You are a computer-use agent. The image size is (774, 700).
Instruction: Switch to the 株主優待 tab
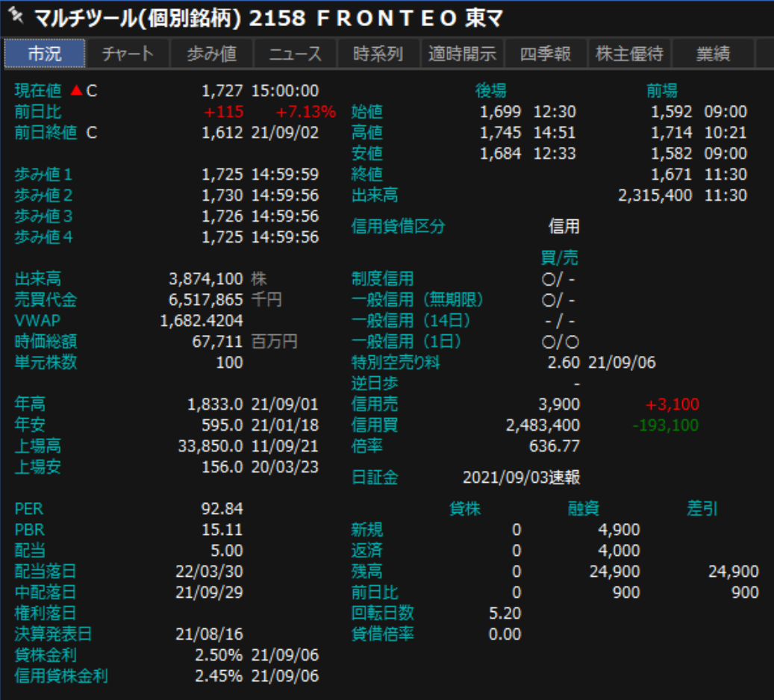click(629, 53)
